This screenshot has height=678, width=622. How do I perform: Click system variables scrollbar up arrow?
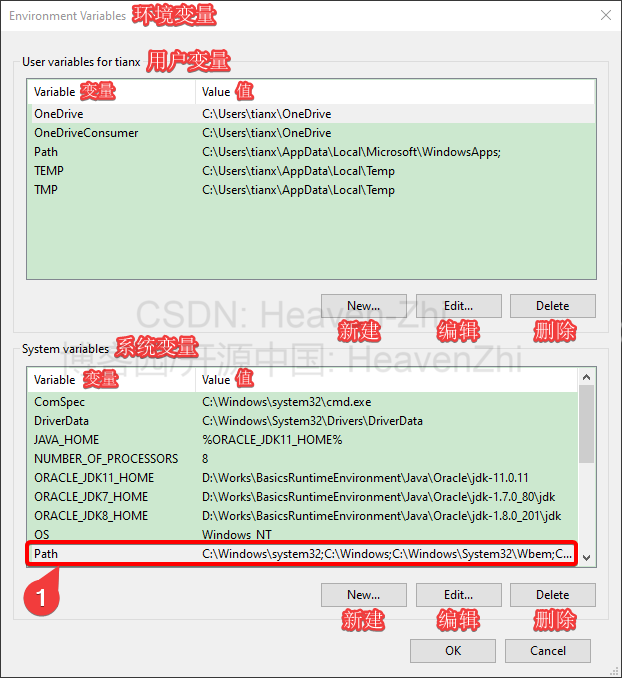pyautogui.click(x=587, y=377)
